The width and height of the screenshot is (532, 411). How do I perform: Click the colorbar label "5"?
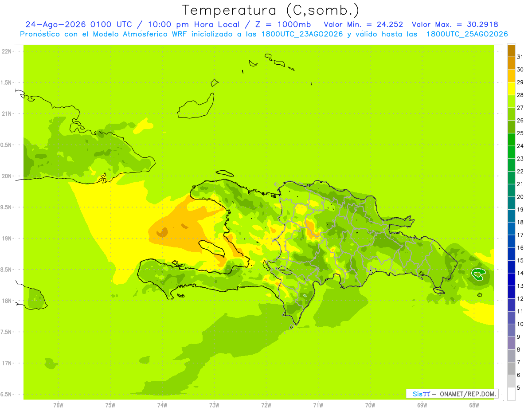518,388
